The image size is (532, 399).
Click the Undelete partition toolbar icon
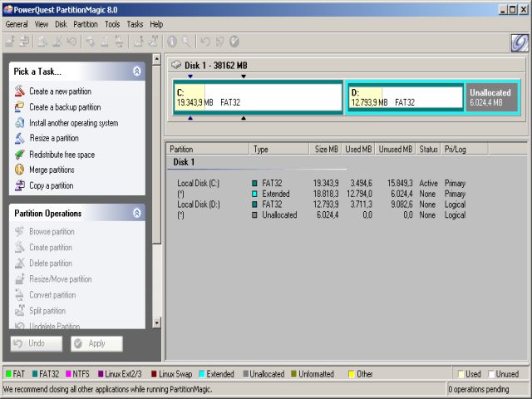click(71, 42)
